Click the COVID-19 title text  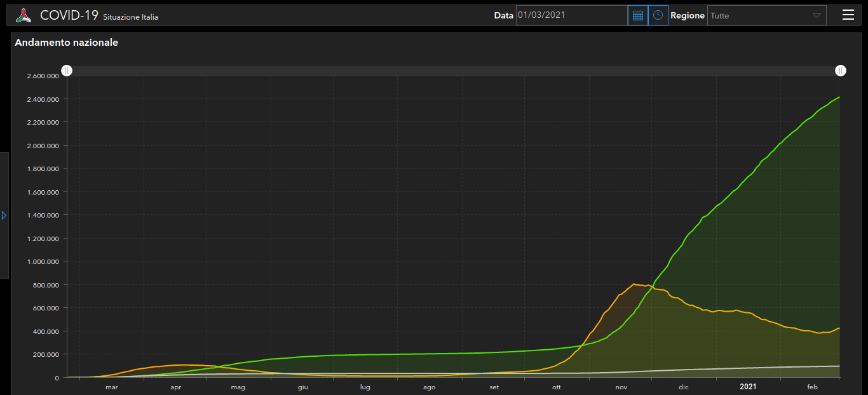click(69, 15)
